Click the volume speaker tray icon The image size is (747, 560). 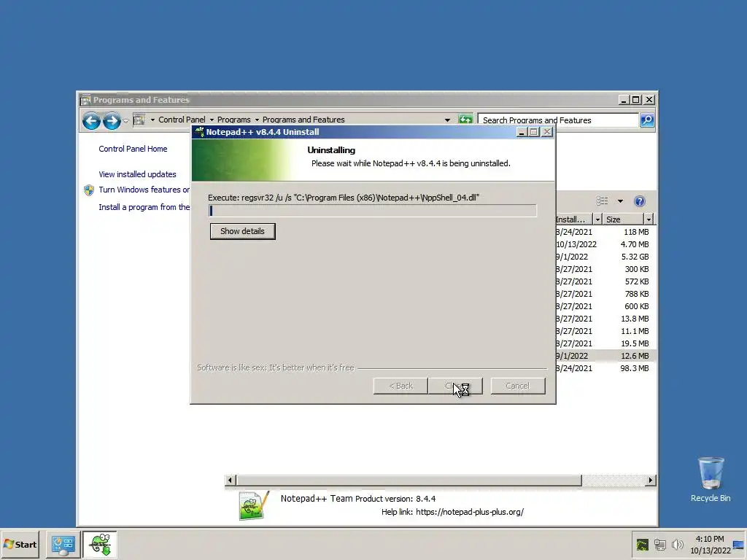pyautogui.click(x=677, y=544)
